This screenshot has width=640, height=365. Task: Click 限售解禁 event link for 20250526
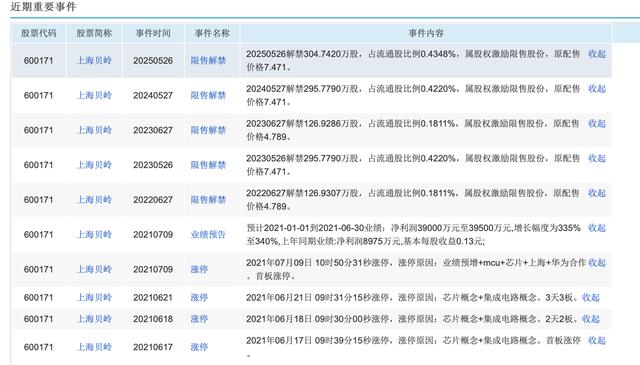[x=208, y=60]
